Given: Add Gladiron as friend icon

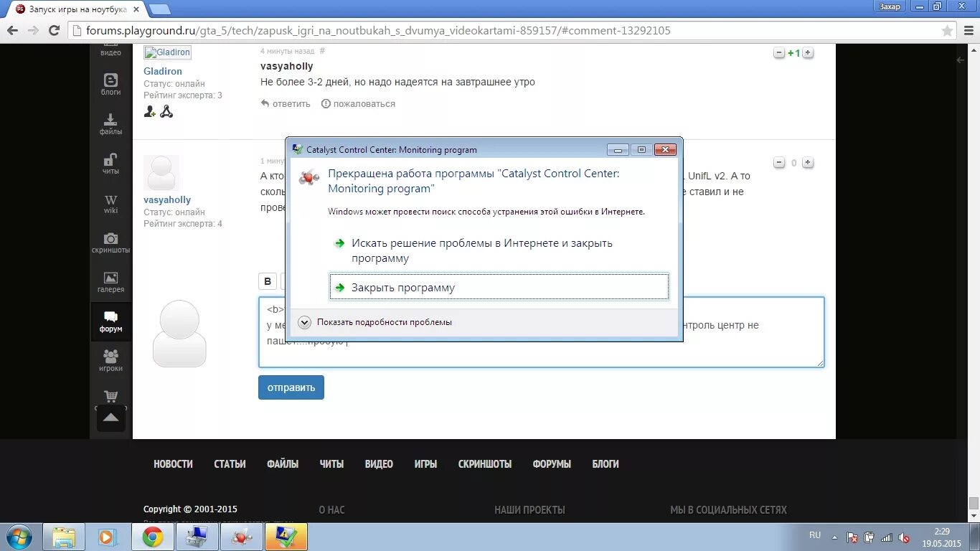Looking at the screenshot, I should (x=150, y=111).
